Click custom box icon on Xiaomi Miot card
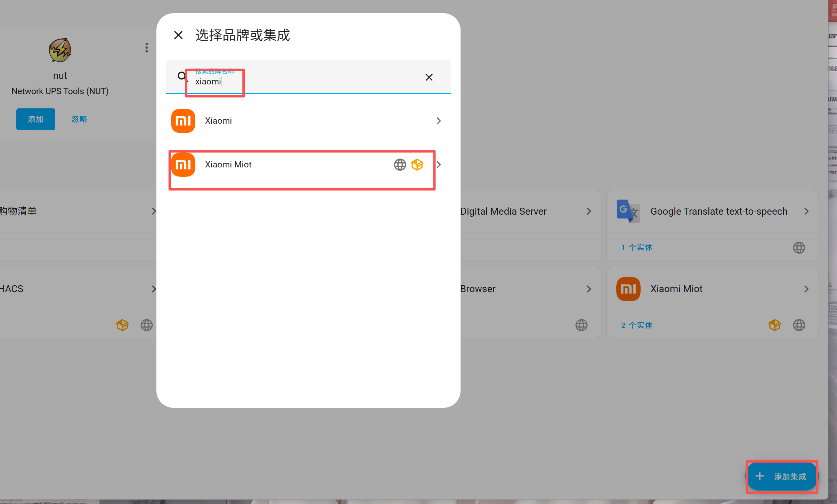Screen dimensions: 837x504 point(774,325)
